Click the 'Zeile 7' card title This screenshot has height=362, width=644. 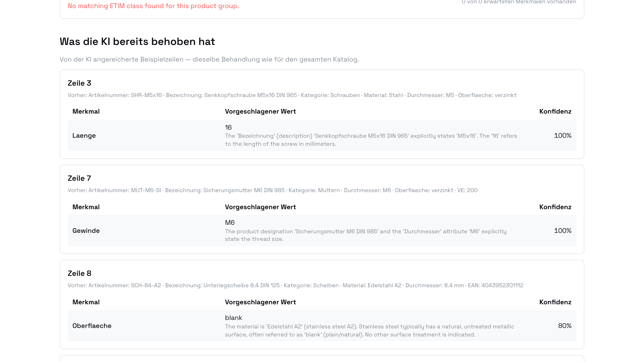[79, 178]
